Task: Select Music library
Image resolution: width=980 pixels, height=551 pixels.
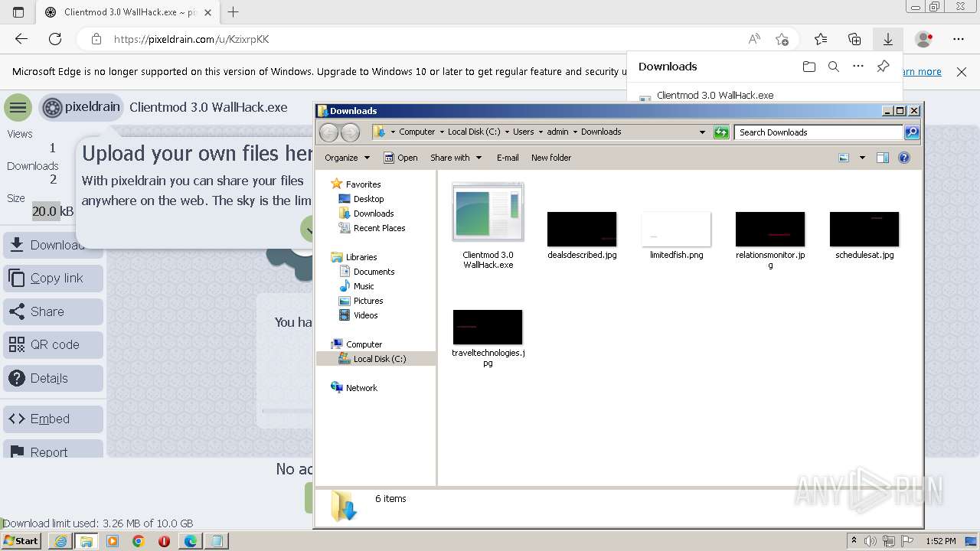Action: point(357,286)
